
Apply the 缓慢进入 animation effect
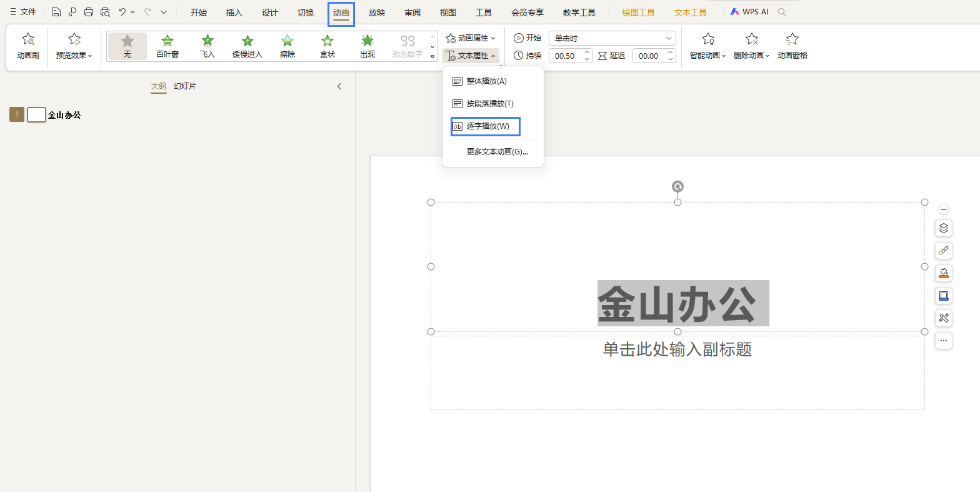coord(247,47)
